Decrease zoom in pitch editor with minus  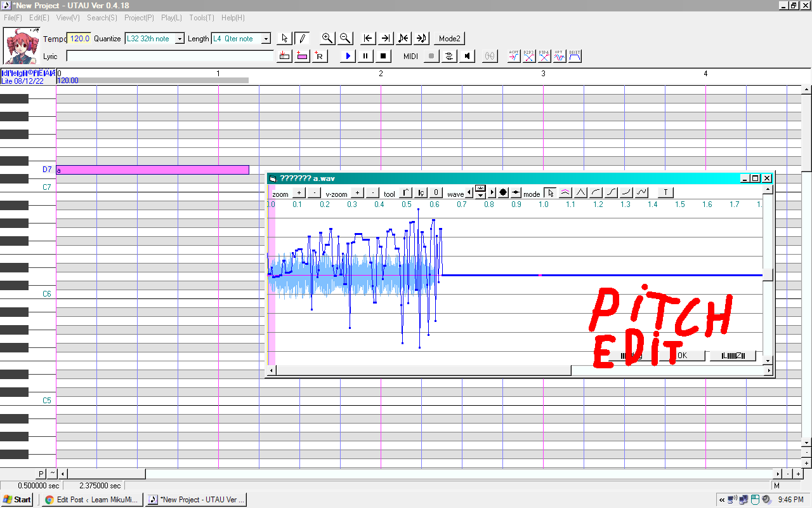(315, 192)
